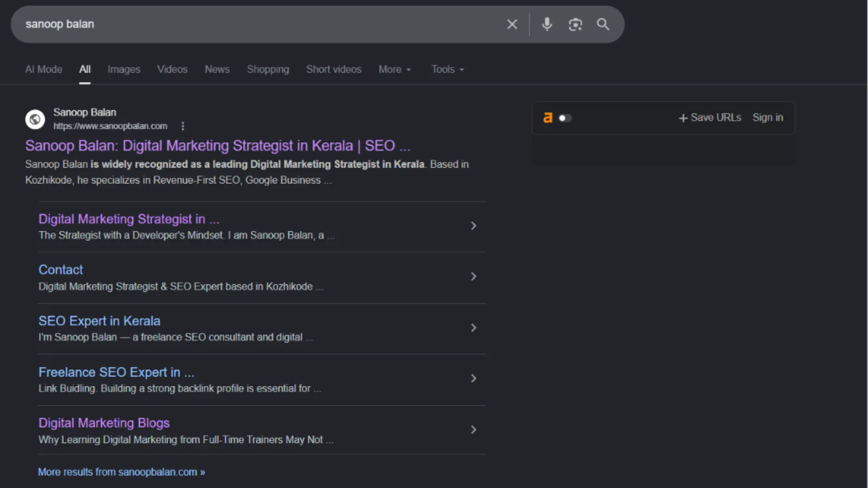Image resolution: width=868 pixels, height=488 pixels.
Task: Click the orange 'a' extension logo
Action: (548, 118)
